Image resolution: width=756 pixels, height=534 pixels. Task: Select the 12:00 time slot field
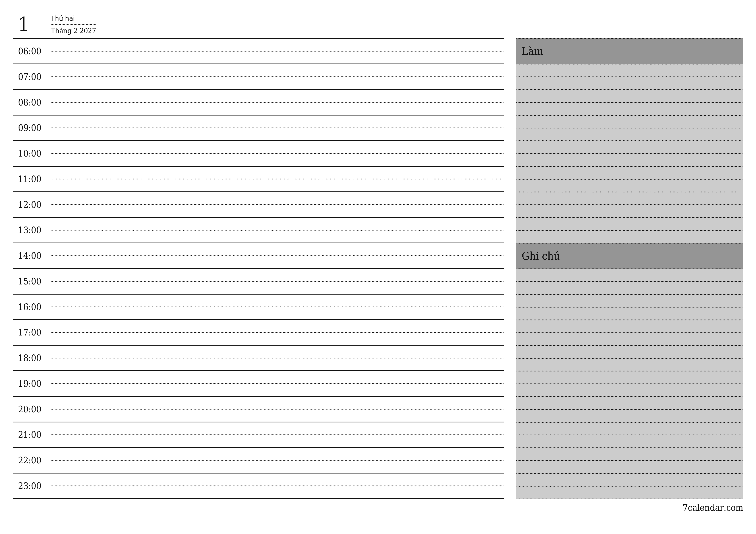pos(278,204)
